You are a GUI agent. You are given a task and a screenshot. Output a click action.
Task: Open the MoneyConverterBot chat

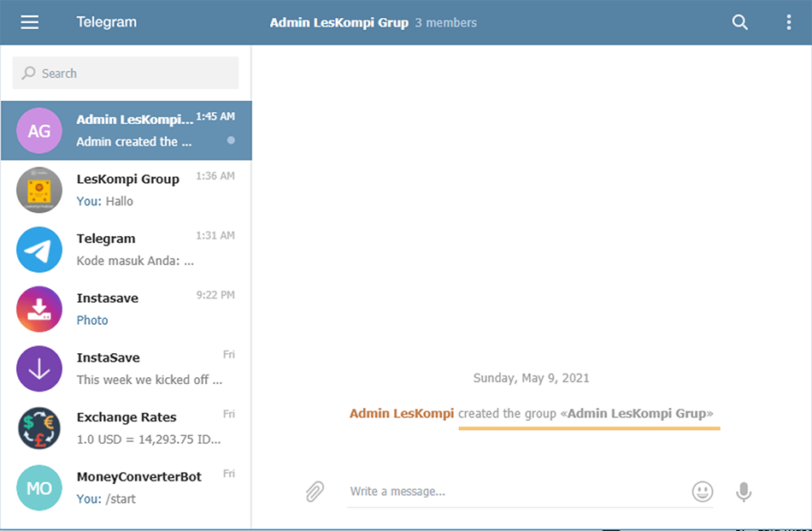127,488
